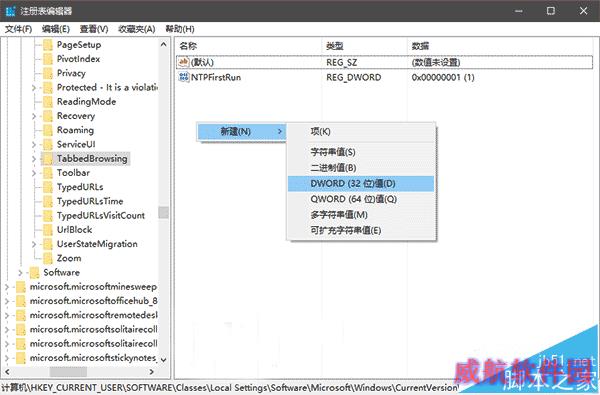The width and height of the screenshot is (600, 395).
Task: Click the microsoft.microsoftminesweeper folder icon
Action: tap(20, 287)
